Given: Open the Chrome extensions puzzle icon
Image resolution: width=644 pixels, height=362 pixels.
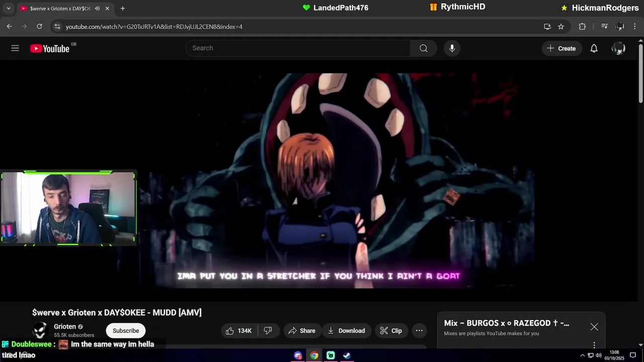Looking at the screenshot, I should (x=582, y=26).
